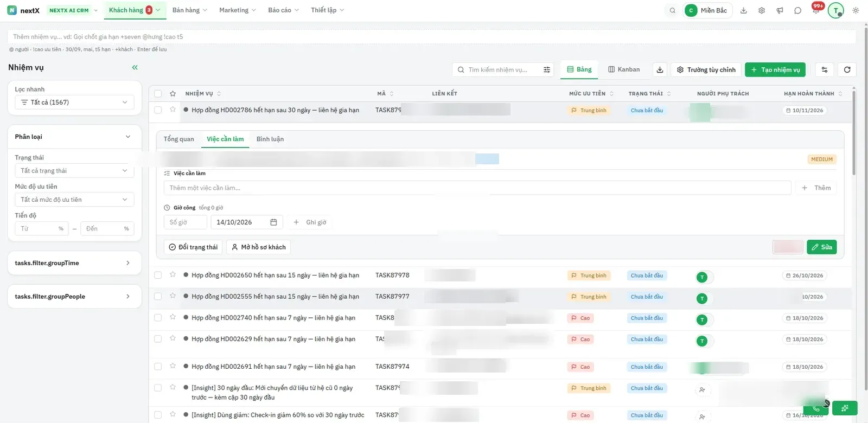Click Đổi trạng thái button

[x=193, y=247]
